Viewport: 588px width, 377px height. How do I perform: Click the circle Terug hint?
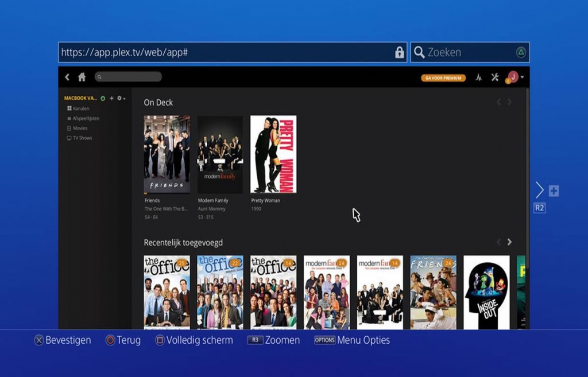pos(123,340)
